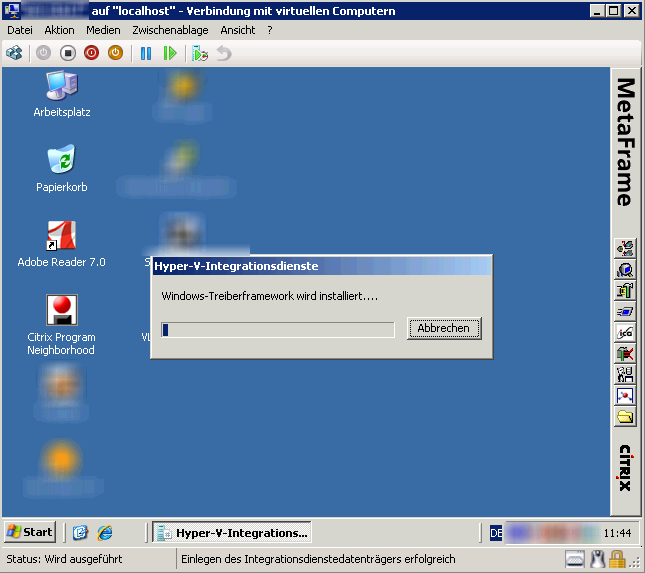Click the grayed Start VM button

[43, 53]
